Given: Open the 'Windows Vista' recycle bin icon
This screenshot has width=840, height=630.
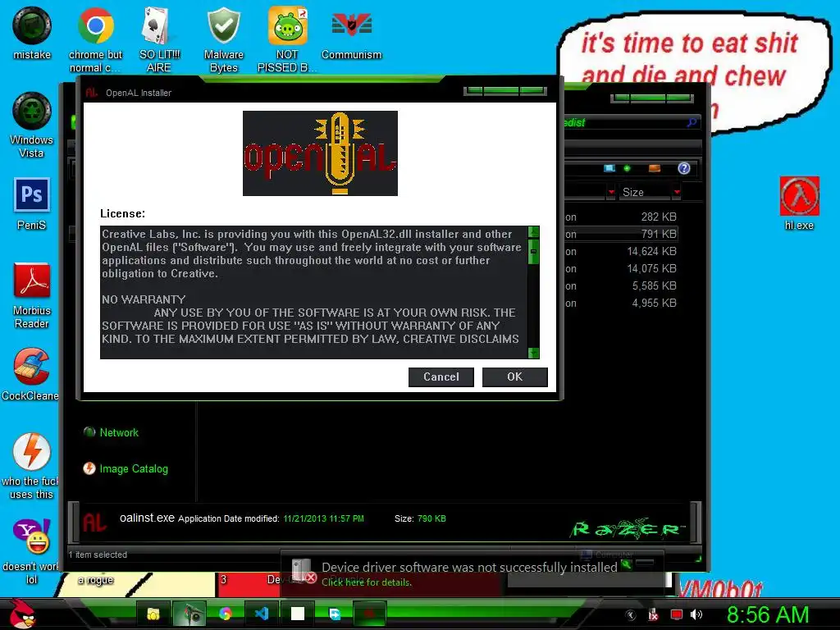Looking at the screenshot, I should coord(32,125).
